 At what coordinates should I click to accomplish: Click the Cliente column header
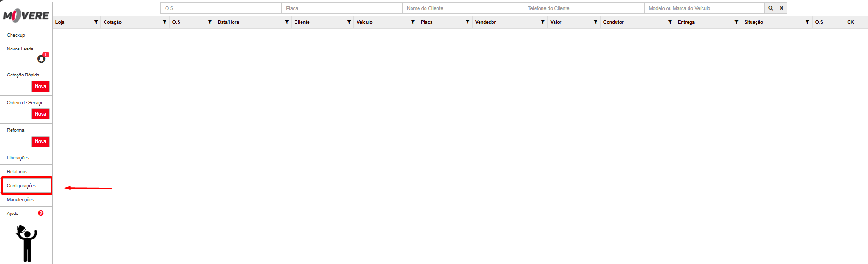302,22
